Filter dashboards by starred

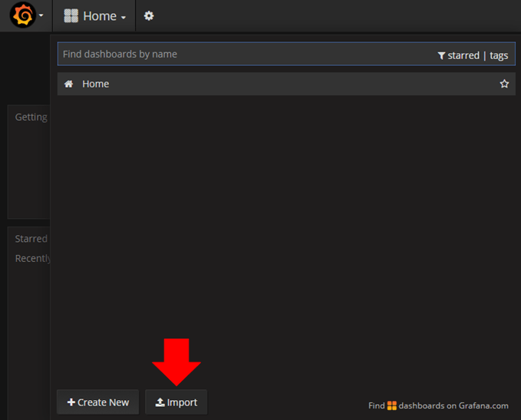pyautogui.click(x=463, y=55)
